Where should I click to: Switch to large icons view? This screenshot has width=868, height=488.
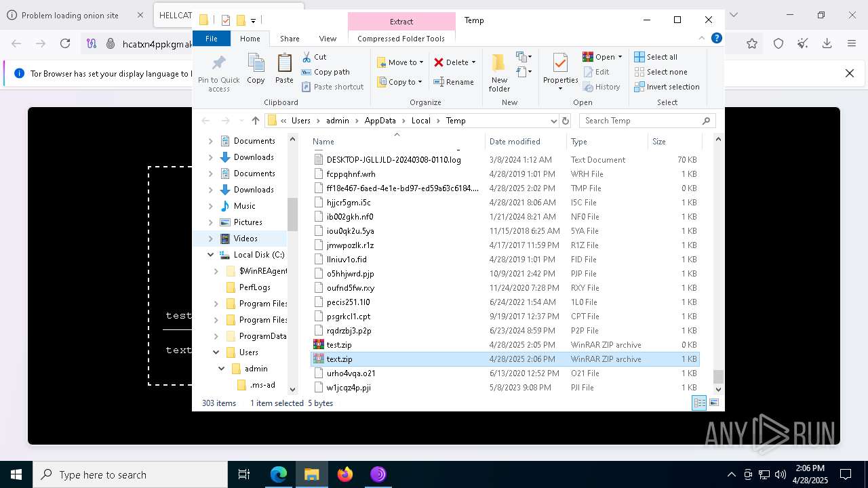(x=714, y=403)
